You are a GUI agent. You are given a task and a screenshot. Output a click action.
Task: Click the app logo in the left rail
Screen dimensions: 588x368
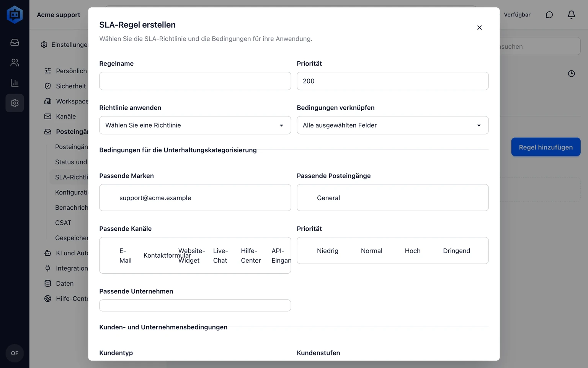[15, 15]
